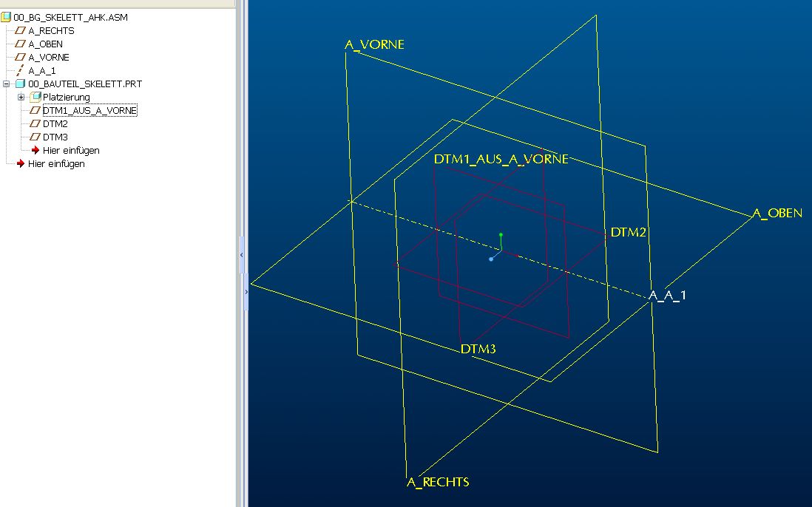
Task: Select A_OBEN label in the viewport
Action: click(x=777, y=213)
